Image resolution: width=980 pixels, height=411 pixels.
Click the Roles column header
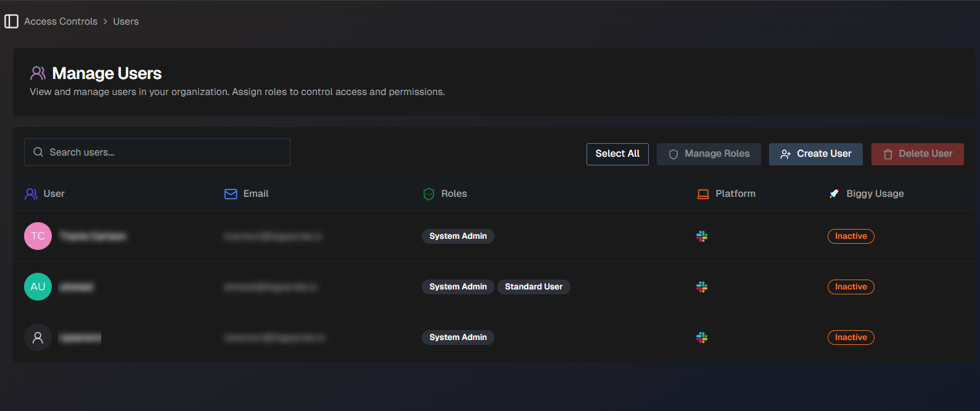[454, 194]
